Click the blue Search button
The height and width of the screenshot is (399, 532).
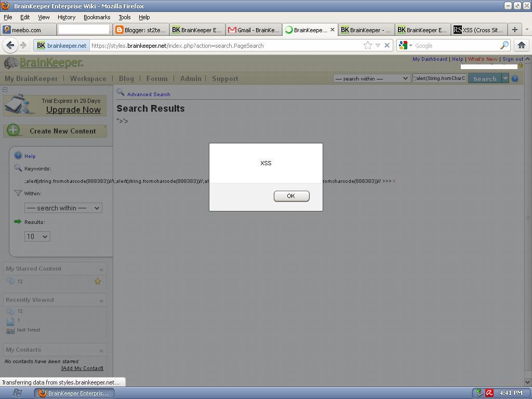[x=485, y=79]
